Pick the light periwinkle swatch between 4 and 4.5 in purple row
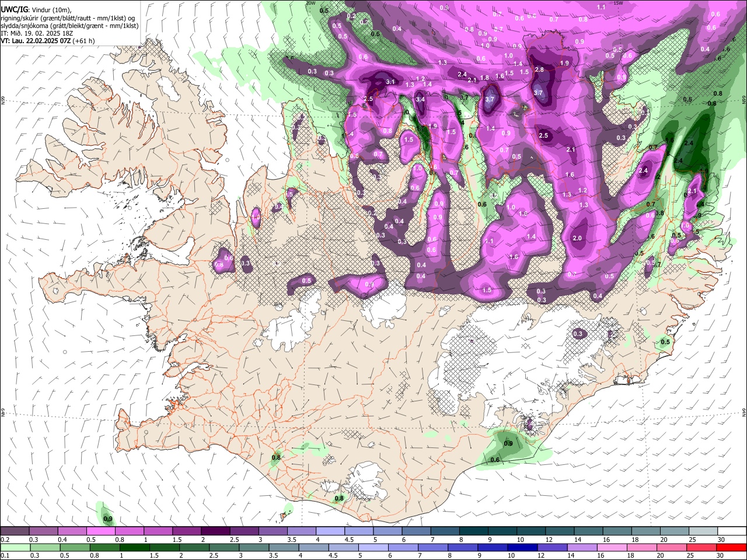 pyautogui.click(x=330, y=531)
